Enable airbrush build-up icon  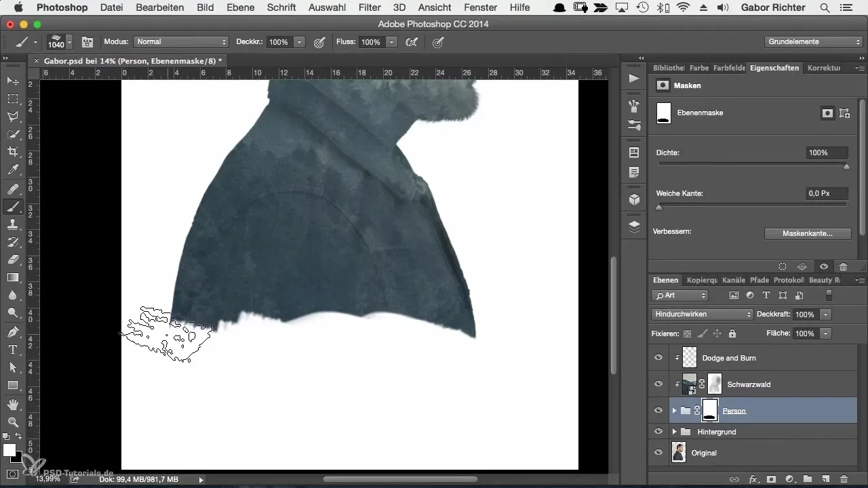click(x=410, y=42)
